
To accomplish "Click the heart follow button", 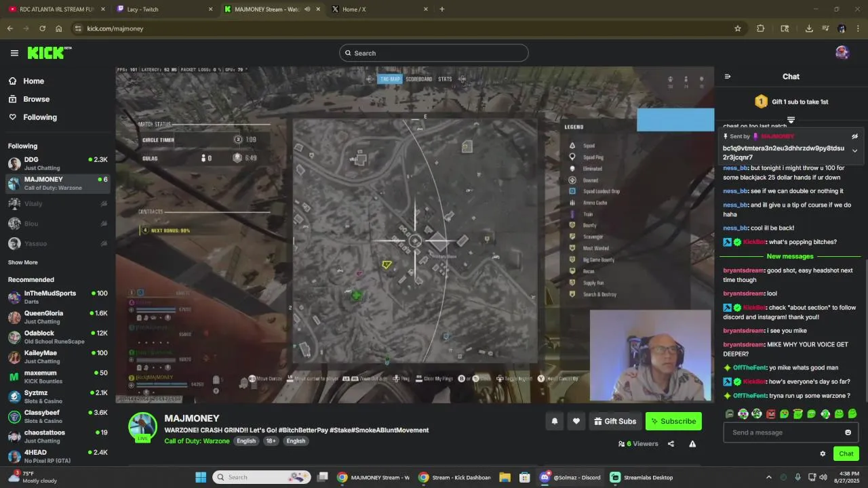I will click(x=576, y=421).
